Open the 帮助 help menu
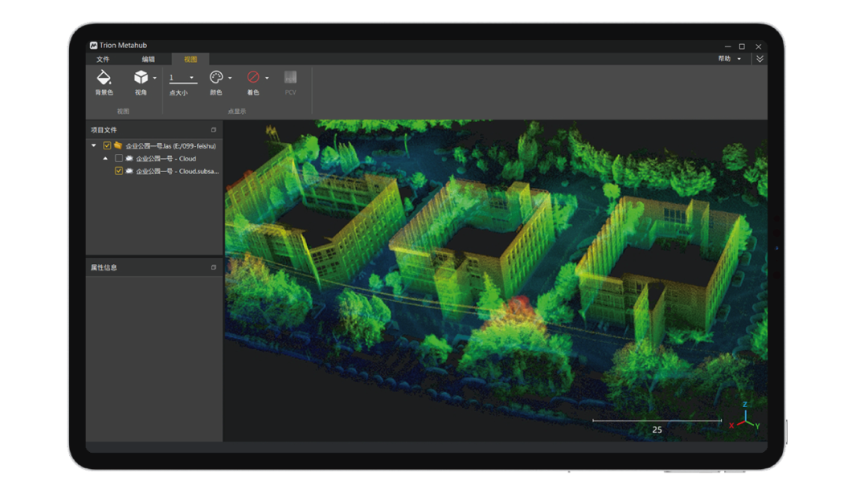The width and height of the screenshot is (868, 493). [x=729, y=59]
